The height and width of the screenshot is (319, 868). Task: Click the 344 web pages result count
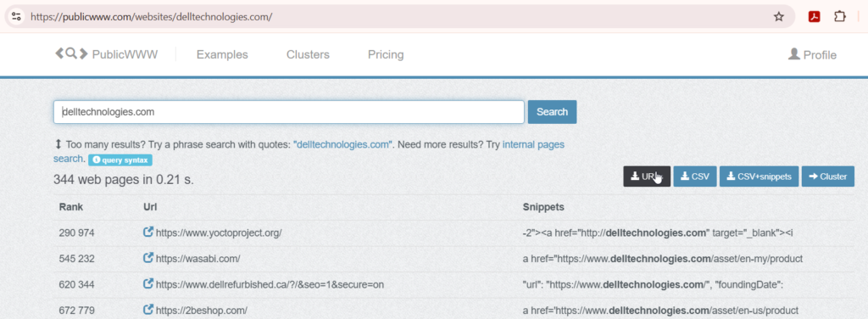pos(124,180)
